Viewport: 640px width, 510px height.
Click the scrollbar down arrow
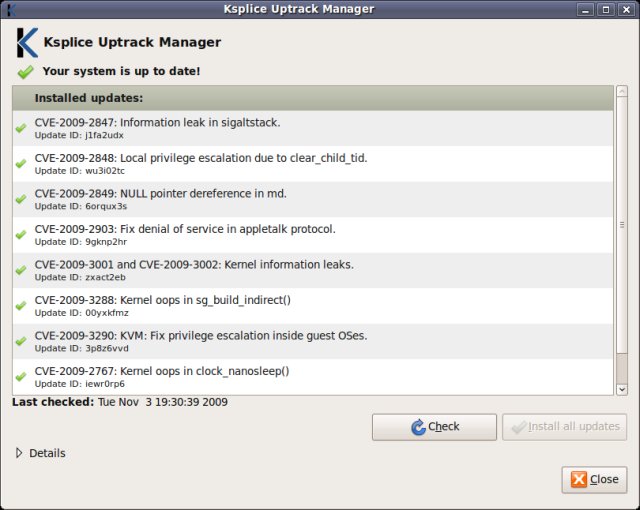[621, 389]
